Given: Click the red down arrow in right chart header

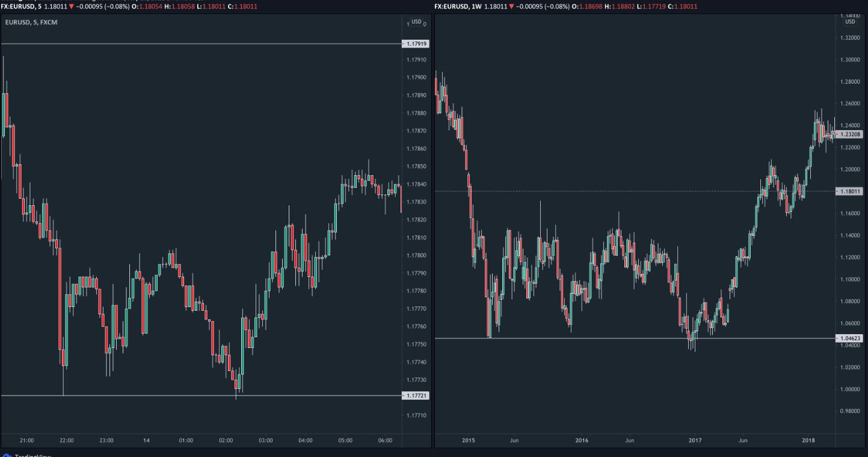Looking at the screenshot, I should coord(511,7).
